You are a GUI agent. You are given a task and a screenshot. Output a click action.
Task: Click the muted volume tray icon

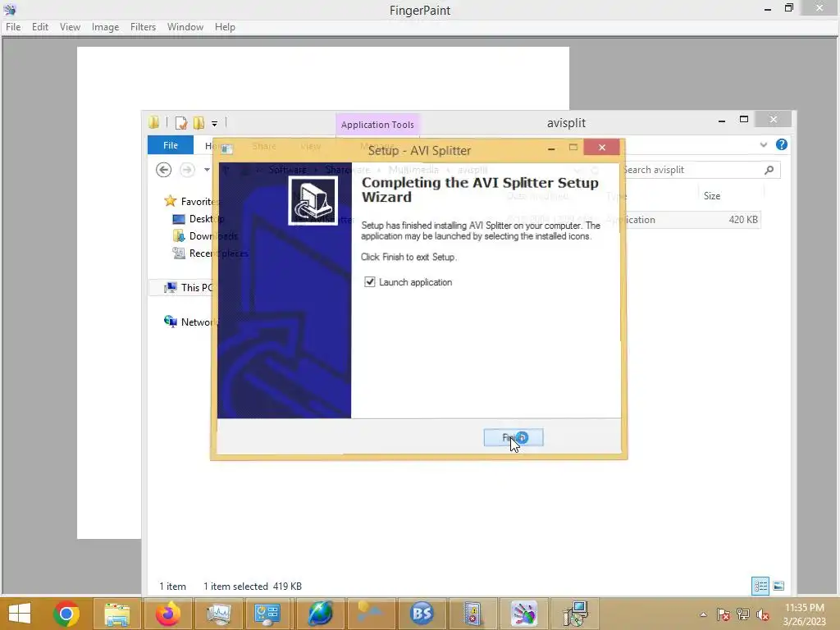tap(763, 614)
